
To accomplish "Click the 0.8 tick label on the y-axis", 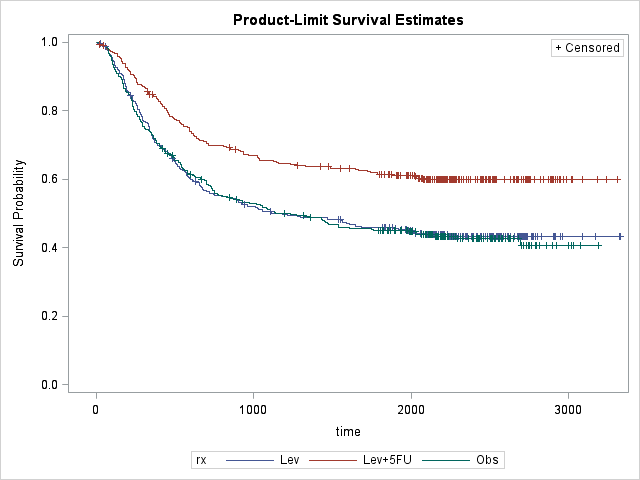I will 48,111.
